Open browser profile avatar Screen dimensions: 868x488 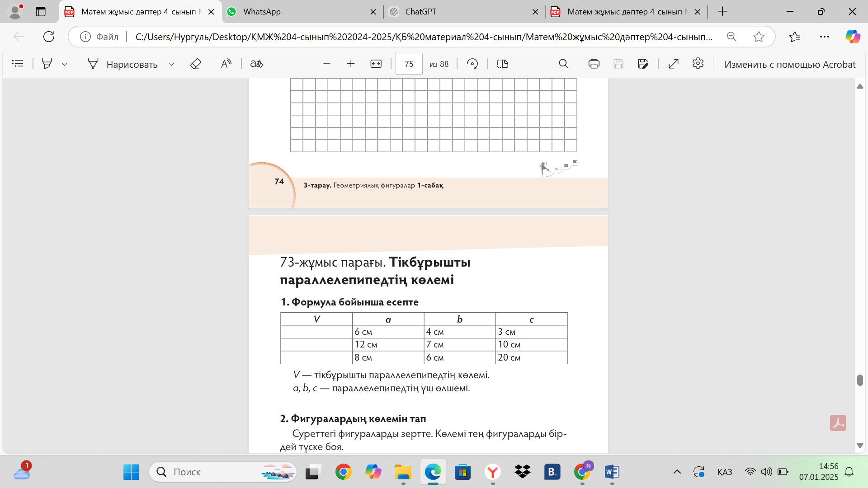(x=15, y=12)
